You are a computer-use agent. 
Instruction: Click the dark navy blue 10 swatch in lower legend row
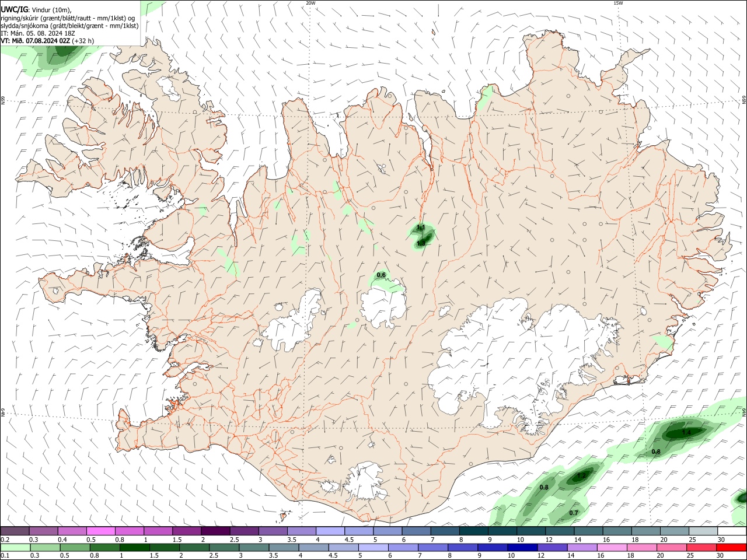click(522, 547)
